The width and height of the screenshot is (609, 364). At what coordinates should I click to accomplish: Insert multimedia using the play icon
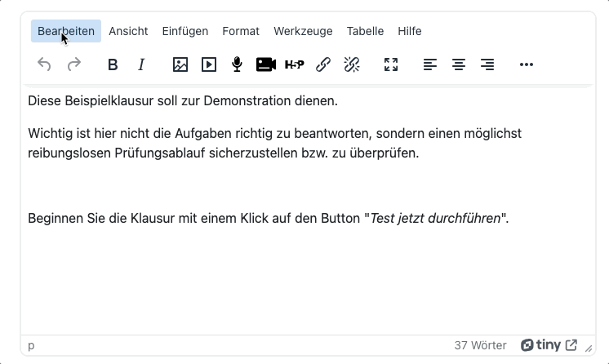tap(209, 64)
